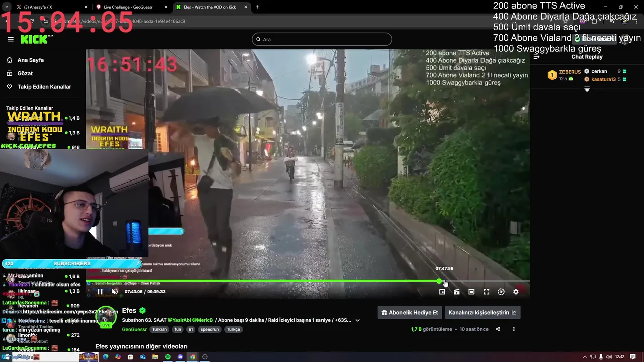Open File Explorer from the taskbar
This screenshot has height=362, width=644.
pyautogui.click(x=155, y=357)
